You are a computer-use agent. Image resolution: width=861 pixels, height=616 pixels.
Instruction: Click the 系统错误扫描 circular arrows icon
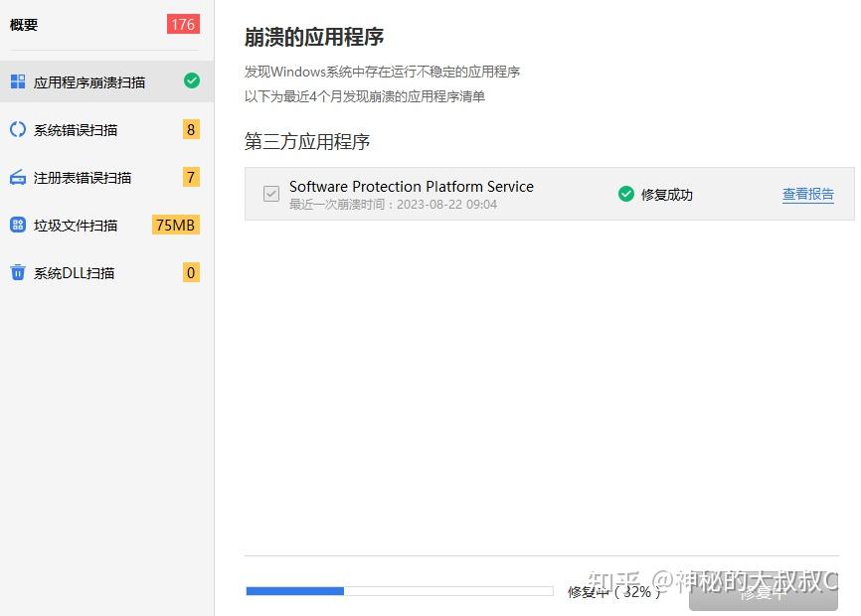(x=16, y=130)
